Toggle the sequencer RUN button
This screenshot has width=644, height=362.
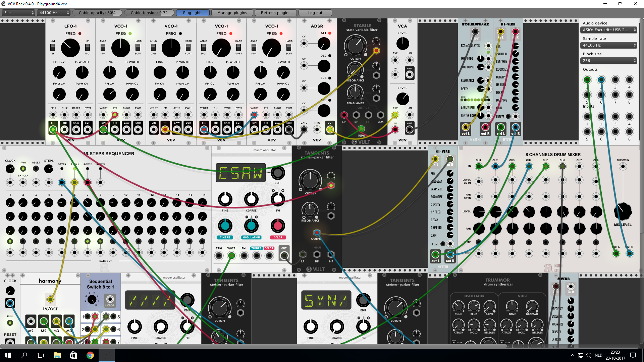[x=23, y=169]
